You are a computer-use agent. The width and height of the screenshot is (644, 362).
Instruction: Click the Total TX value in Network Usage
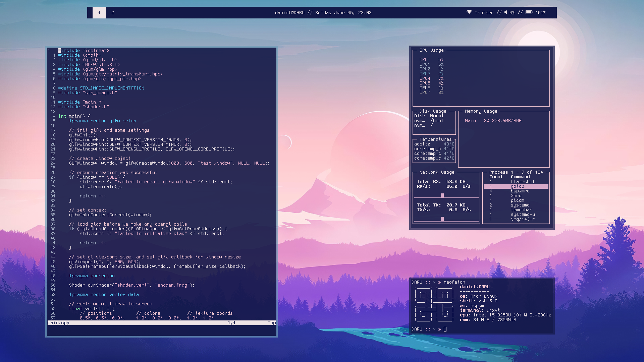pos(456,205)
